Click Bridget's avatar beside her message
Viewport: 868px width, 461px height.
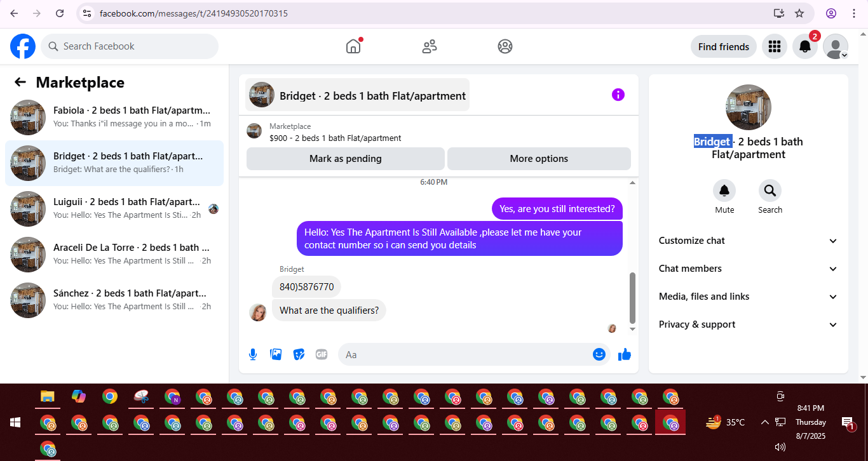(x=258, y=312)
